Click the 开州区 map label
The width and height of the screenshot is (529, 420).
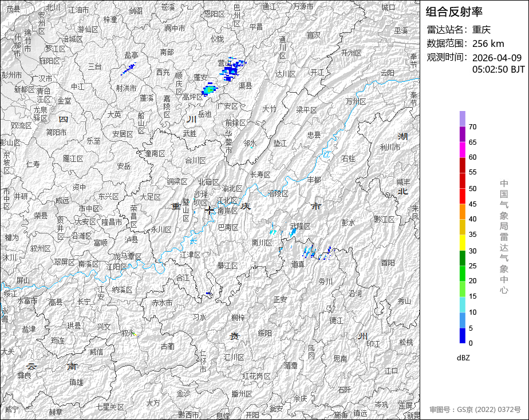click(351, 53)
